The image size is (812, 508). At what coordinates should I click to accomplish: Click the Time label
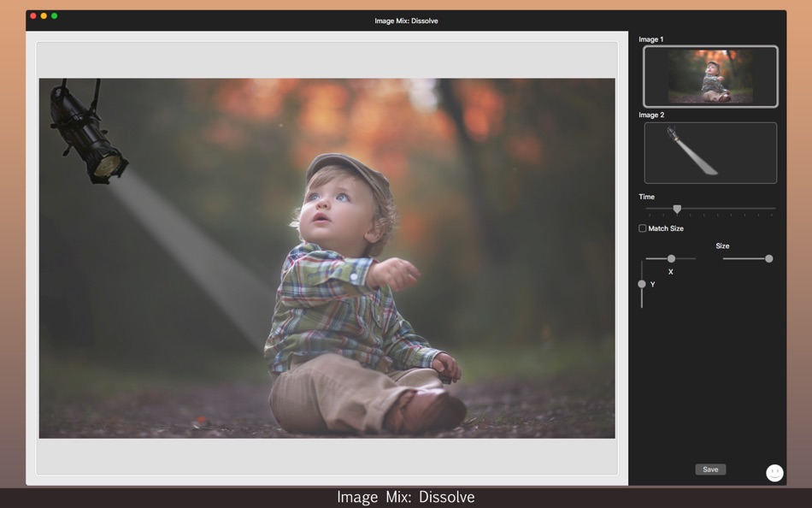(x=646, y=197)
